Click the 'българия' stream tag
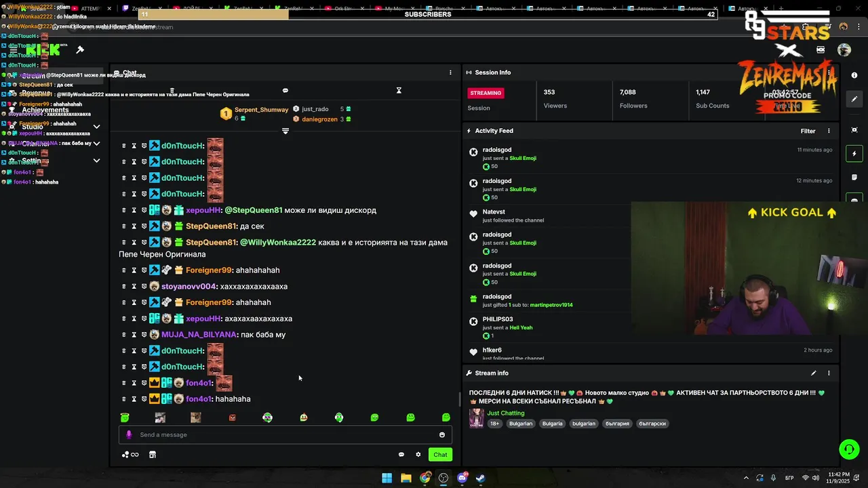The image size is (868, 488). [x=618, y=424]
